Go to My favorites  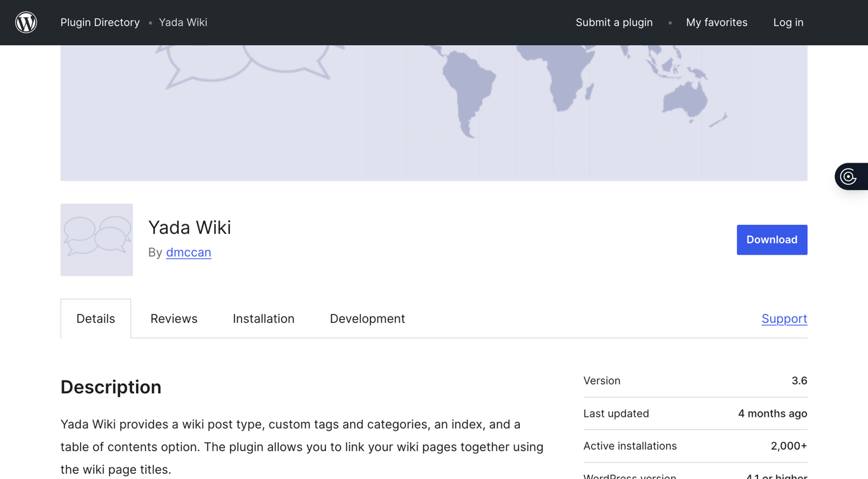[716, 22]
